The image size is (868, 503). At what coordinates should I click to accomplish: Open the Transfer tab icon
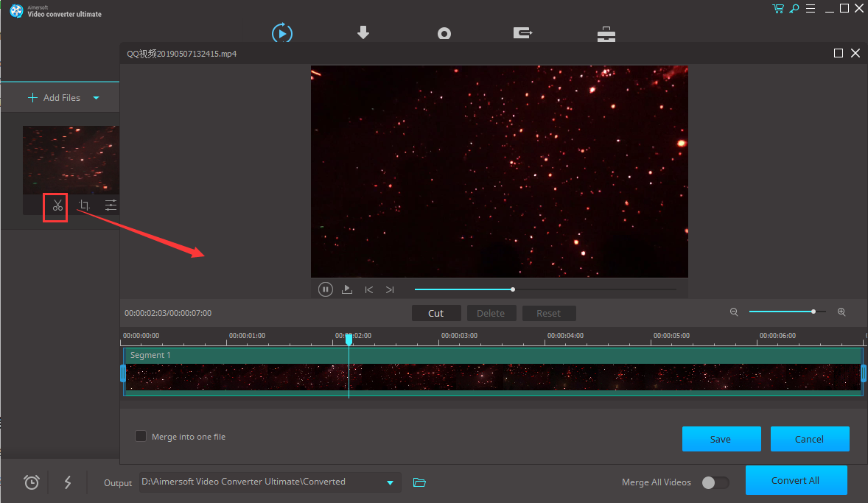tap(522, 33)
